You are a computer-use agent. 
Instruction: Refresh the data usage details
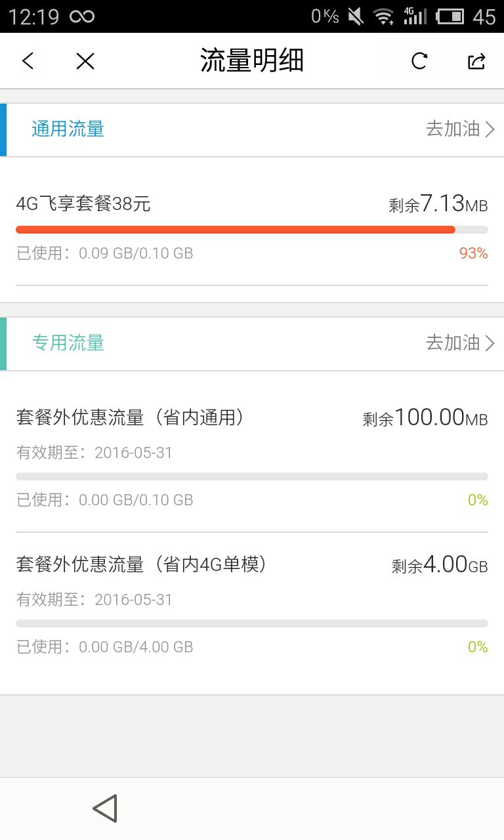[419, 61]
